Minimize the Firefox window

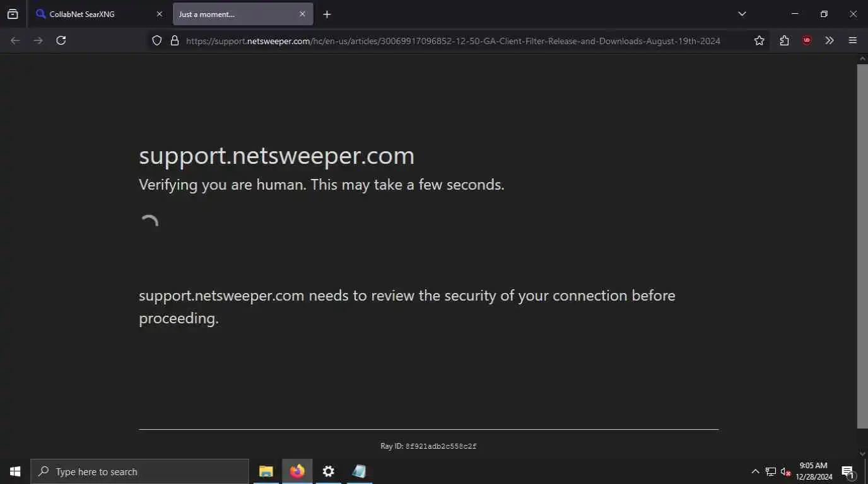point(795,14)
